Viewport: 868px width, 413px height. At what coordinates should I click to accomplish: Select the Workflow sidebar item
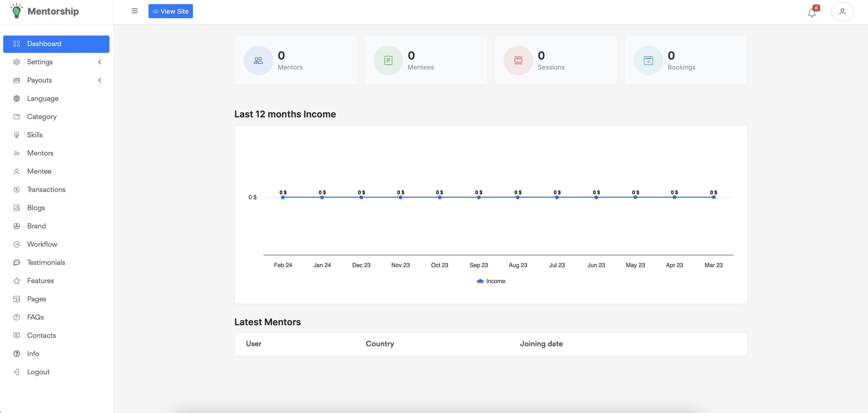click(x=42, y=244)
